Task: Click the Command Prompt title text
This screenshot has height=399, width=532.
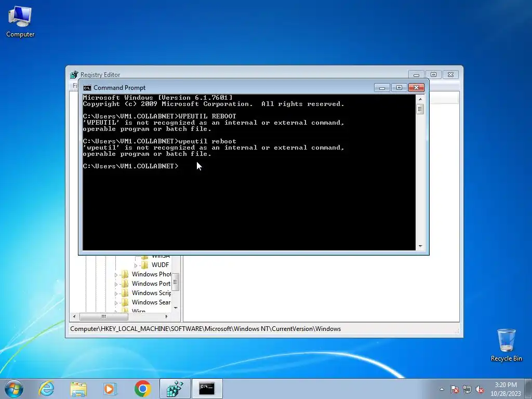Action: 119,88
